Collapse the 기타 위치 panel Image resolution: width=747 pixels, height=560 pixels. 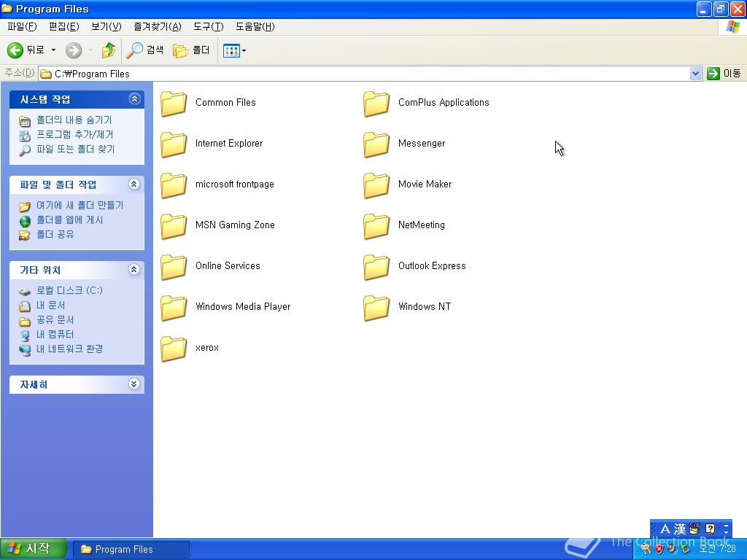134,270
